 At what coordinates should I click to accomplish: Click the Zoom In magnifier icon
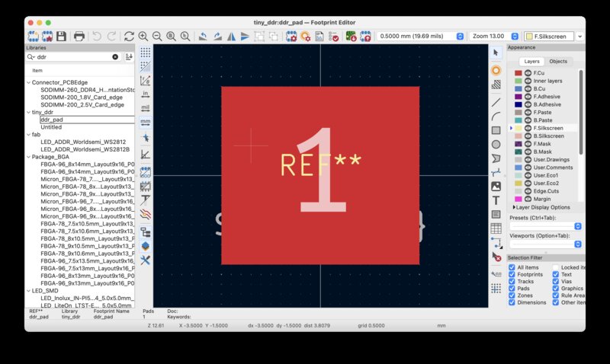pos(143,36)
